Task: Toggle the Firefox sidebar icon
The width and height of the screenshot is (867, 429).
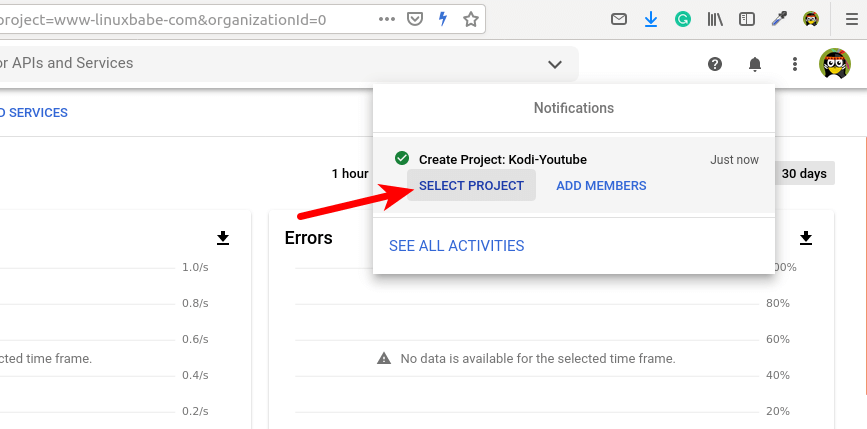Action: tap(746, 19)
